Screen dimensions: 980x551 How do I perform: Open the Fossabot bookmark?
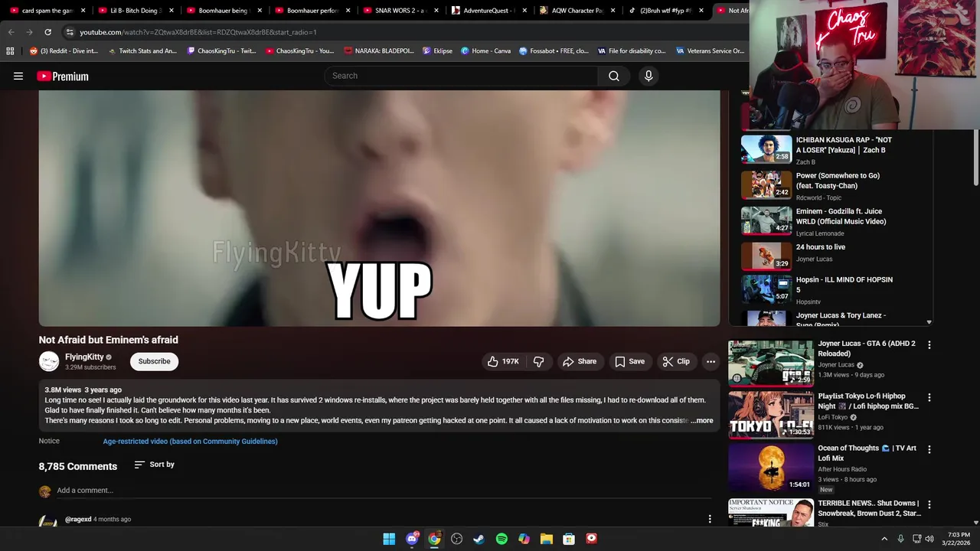click(x=554, y=51)
